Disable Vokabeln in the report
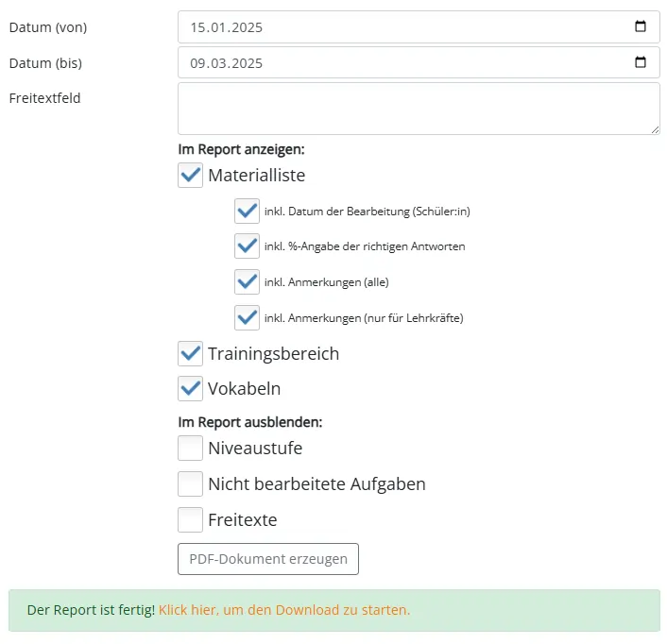The image size is (667, 644). (x=191, y=388)
